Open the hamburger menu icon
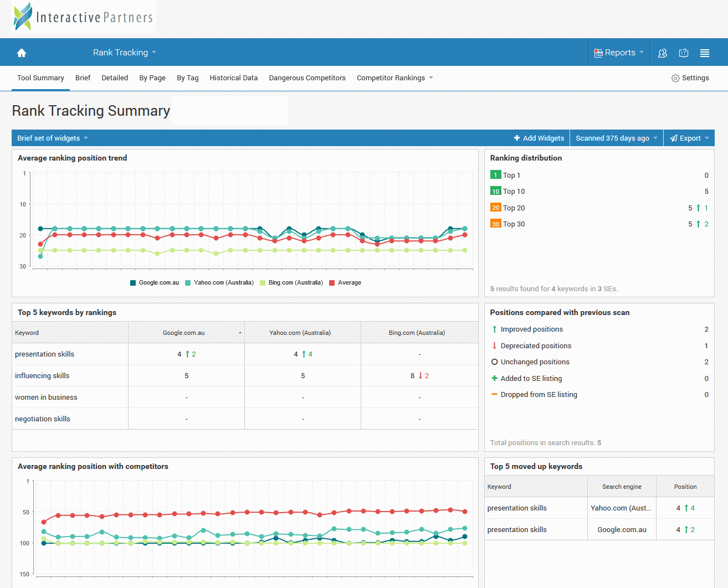This screenshot has width=728, height=588. click(705, 53)
